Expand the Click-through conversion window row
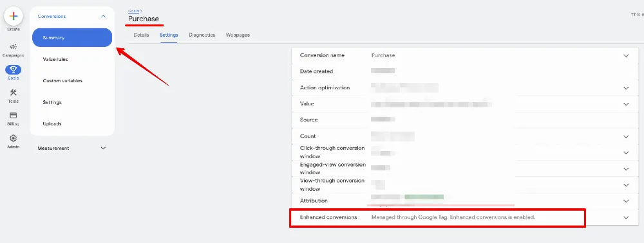The image size is (644, 243). [626, 152]
